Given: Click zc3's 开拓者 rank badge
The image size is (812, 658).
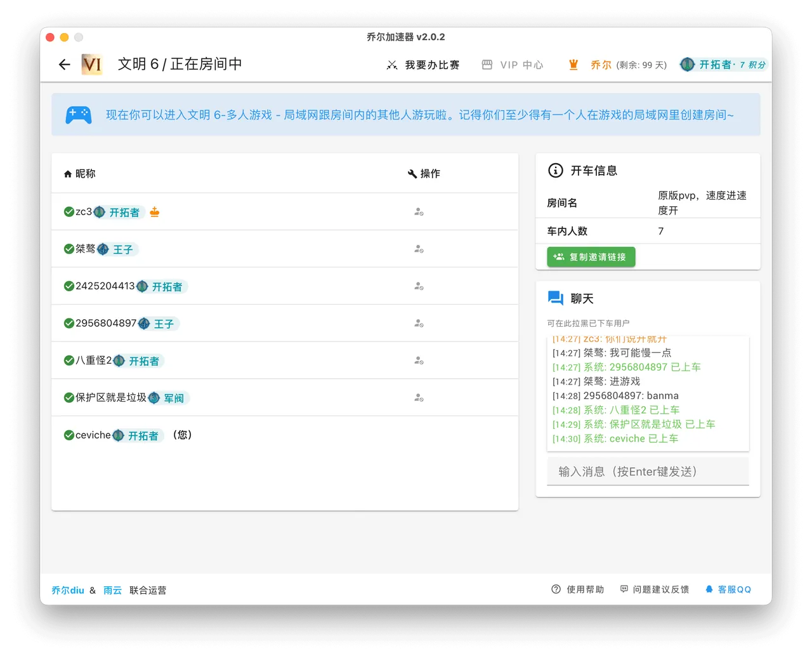Looking at the screenshot, I should pos(119,212).
